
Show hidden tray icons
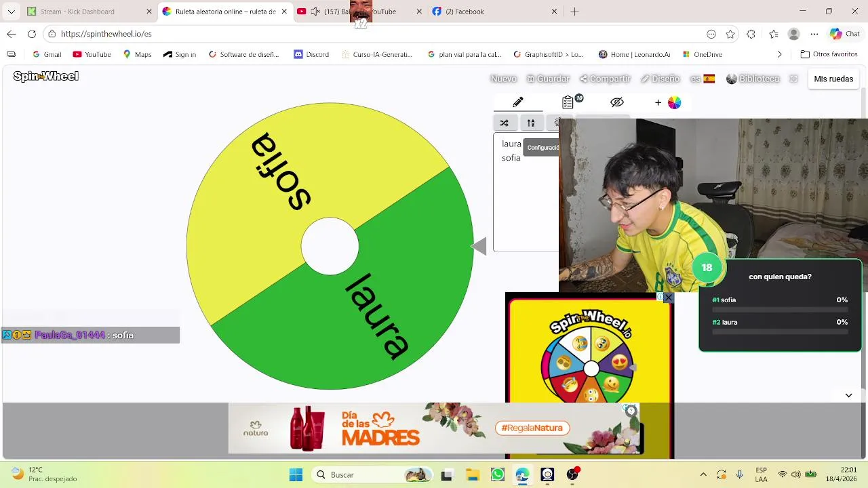pos(703,474)
